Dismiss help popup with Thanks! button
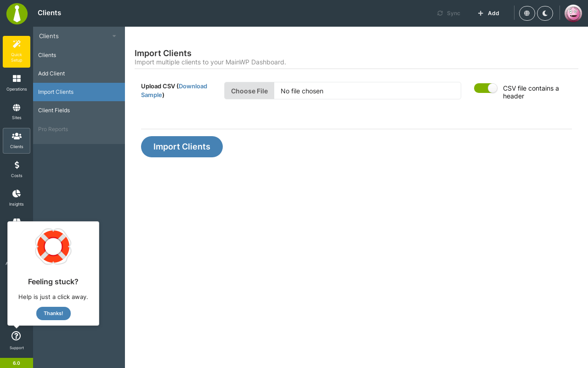 click(x=53, y=313)
